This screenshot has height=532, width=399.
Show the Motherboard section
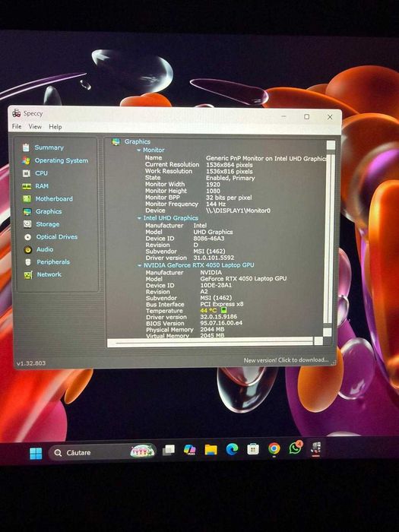(54, 199)
